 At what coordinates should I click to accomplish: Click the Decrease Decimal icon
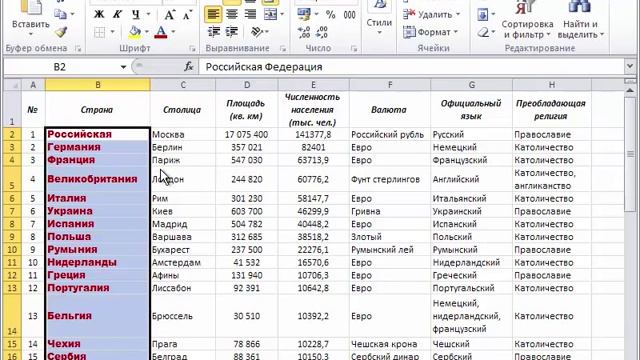(322, 32)
